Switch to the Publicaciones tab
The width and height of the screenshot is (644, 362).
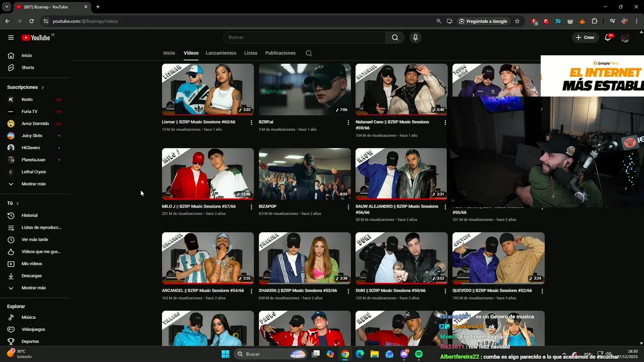click(x=280, y=53)
